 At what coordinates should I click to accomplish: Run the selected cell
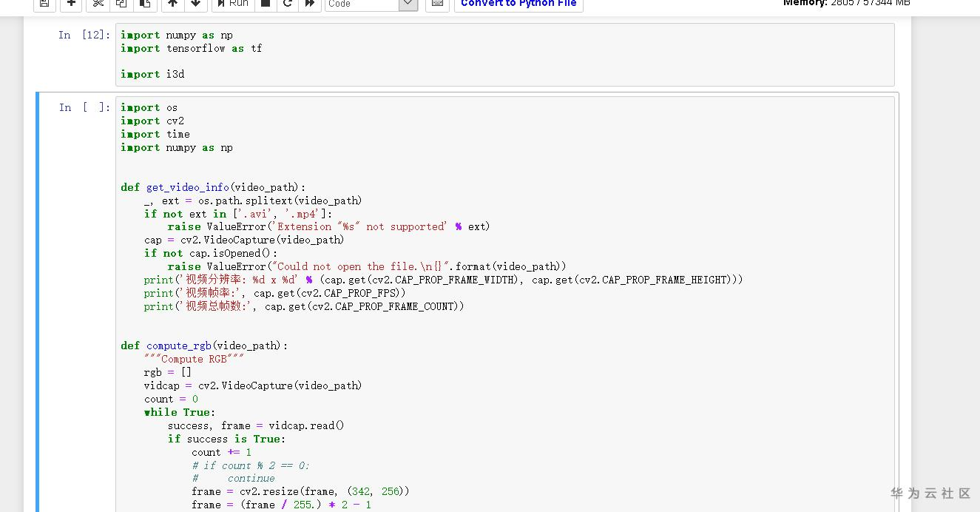(x=232, y=4)
